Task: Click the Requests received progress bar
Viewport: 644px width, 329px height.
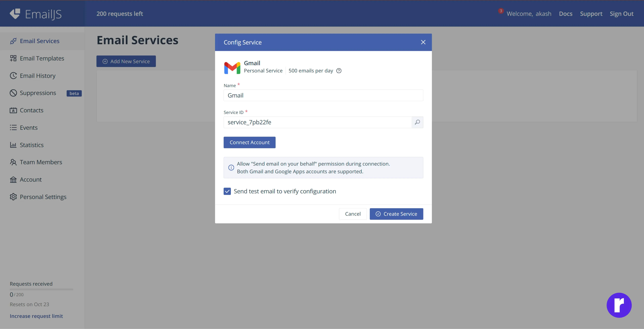Action: [x=42, y=289]
